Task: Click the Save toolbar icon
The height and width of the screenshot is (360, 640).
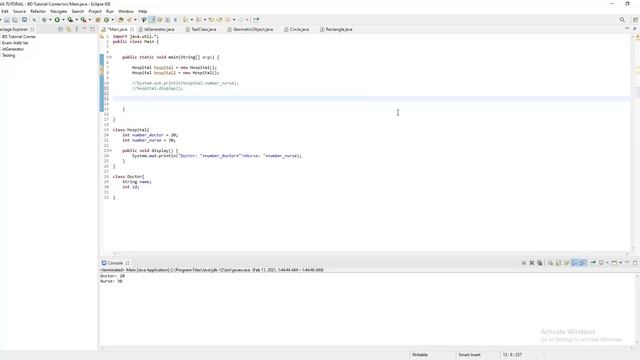Action: tap(7, 20)
